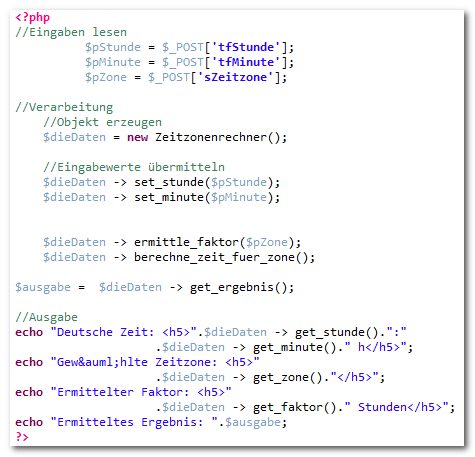The width and height of the screenshot is (475, 457).
Task: Click $pZone in the $_POST assignment line
Action: (106, 77)
